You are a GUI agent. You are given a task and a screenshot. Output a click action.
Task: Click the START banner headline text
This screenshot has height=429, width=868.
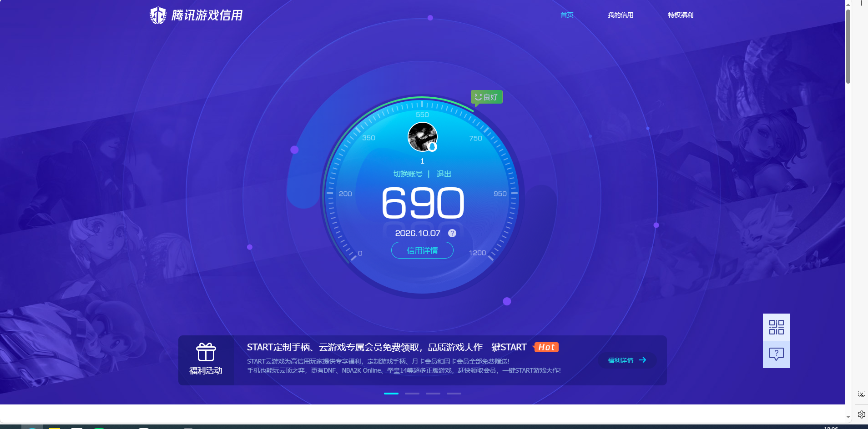[387, 347]
